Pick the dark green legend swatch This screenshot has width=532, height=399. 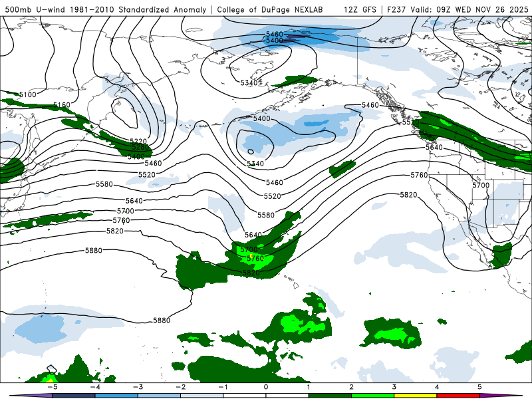330,396
